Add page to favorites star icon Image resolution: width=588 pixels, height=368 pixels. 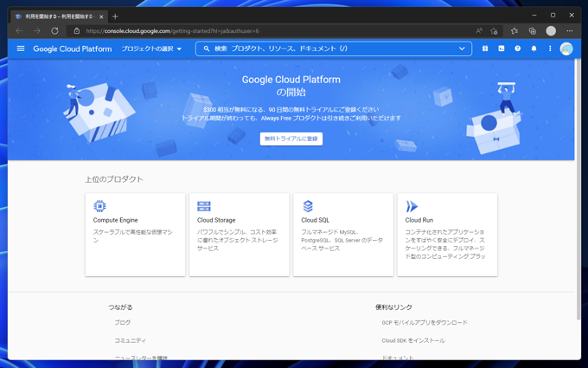pos(494,31)
